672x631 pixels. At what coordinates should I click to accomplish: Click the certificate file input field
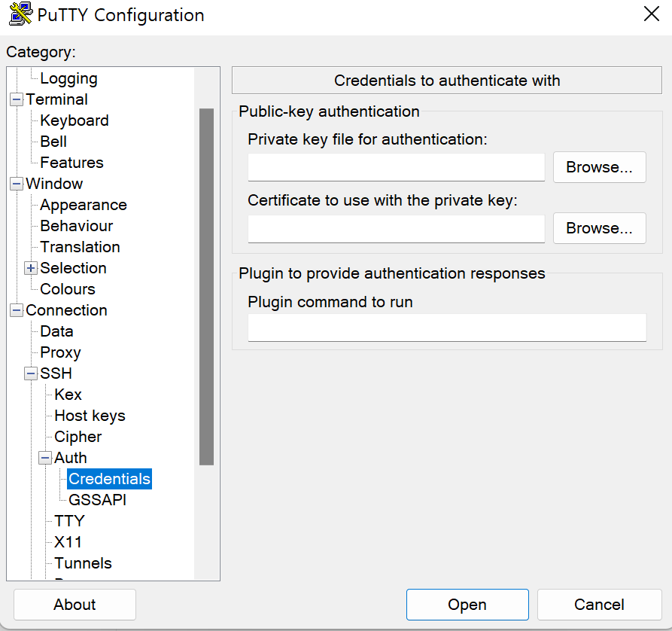click(397, 229)
